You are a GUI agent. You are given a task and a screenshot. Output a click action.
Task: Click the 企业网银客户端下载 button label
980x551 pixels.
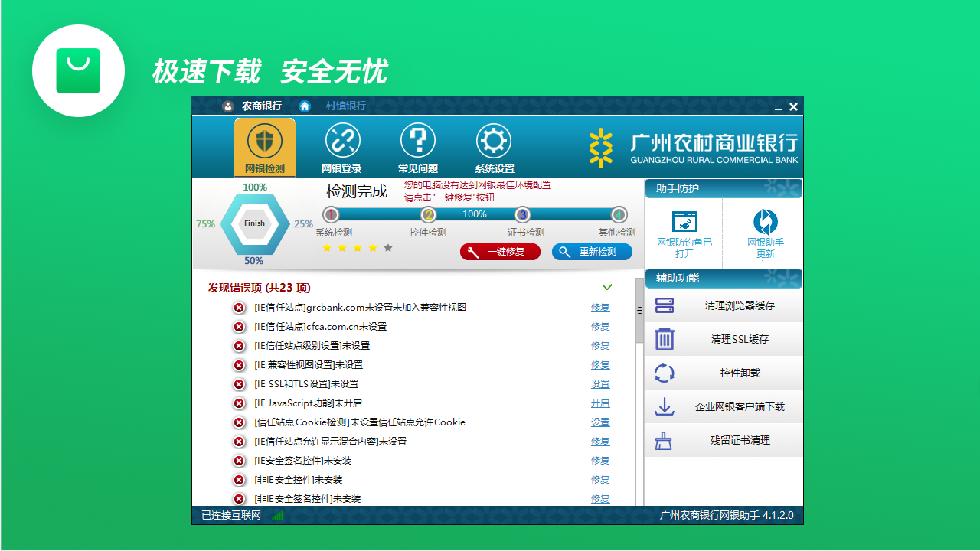(740, 406)
